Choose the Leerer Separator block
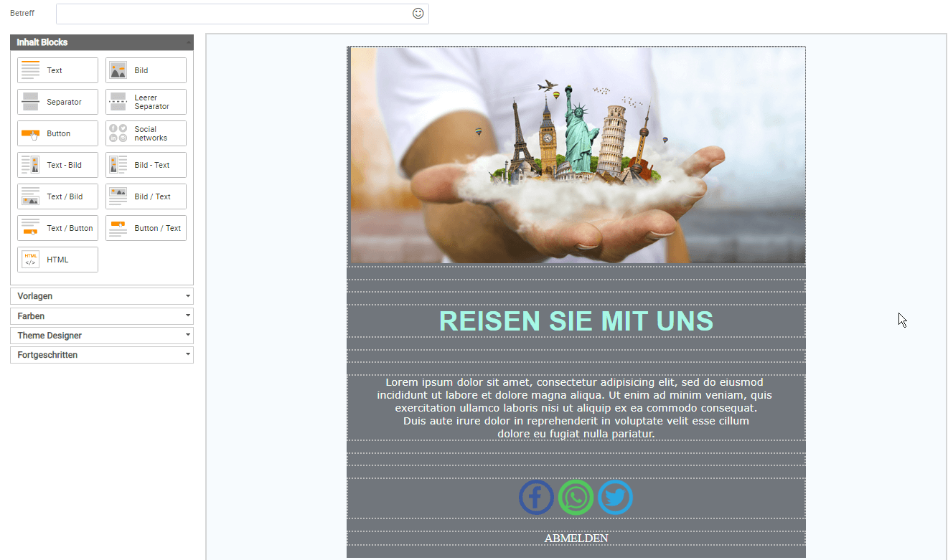The width and height of the screenshot is (948, 560). pos(146,102)
